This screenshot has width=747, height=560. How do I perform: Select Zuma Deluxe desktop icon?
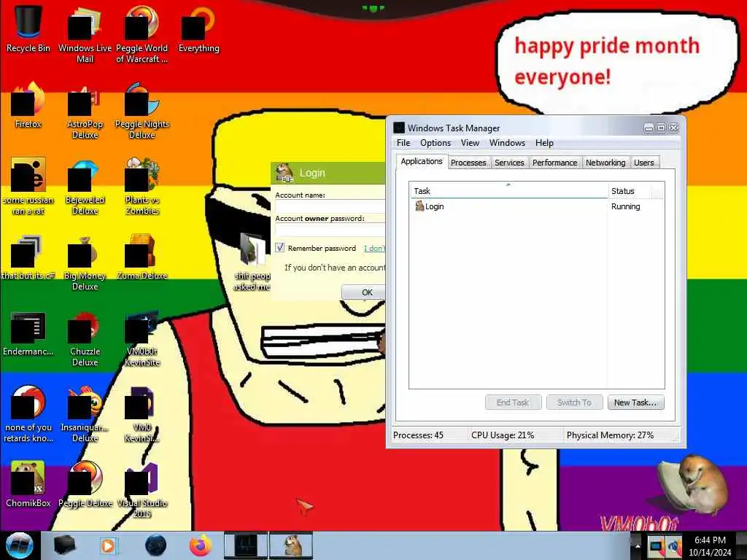pyautogui.click(x=142, y=257)
